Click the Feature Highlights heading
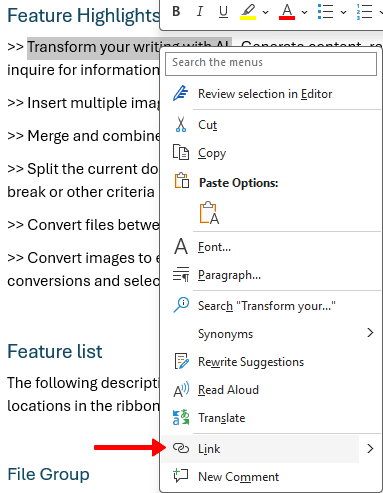The image size is (383, 493). (83, 16)
